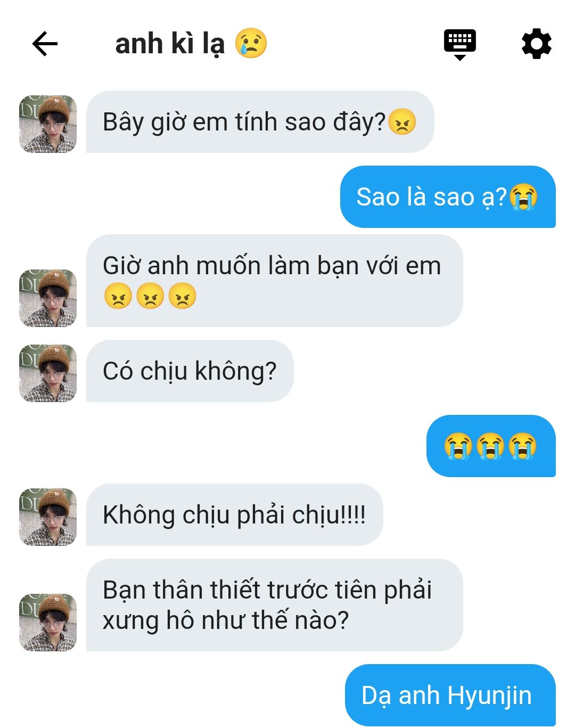Tap the avatar beside 'Có chịu không?'
Viewport: 575px width, 728px height.
click(x=48, y=373)
